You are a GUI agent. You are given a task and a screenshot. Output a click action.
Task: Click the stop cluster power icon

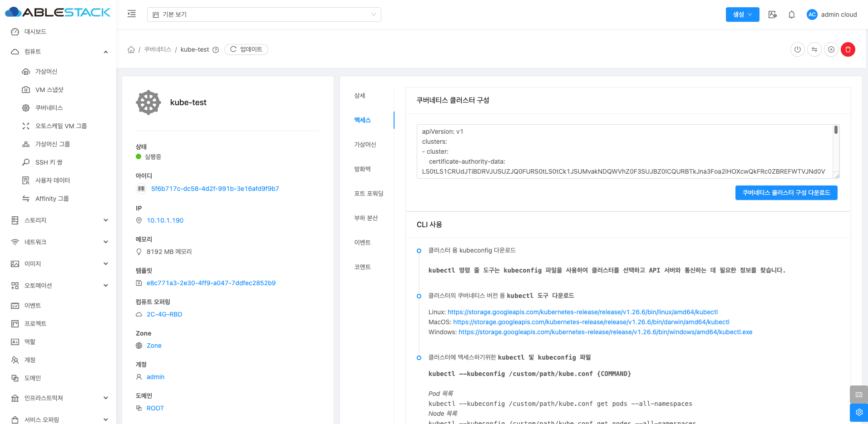point(797,49)
